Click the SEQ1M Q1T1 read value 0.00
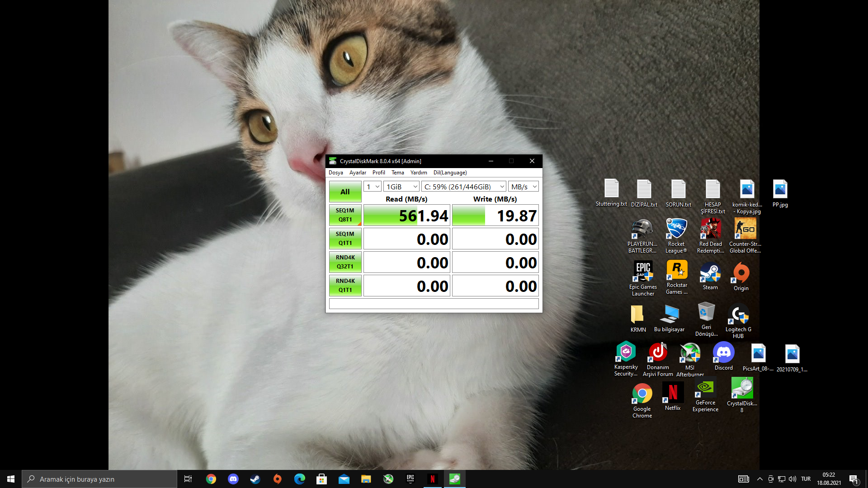 [407, 239]
